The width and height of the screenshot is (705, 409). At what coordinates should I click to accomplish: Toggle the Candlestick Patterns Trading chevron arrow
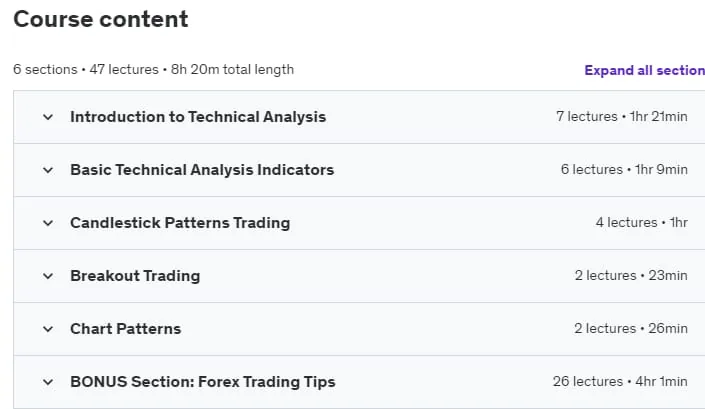point(48,223)
